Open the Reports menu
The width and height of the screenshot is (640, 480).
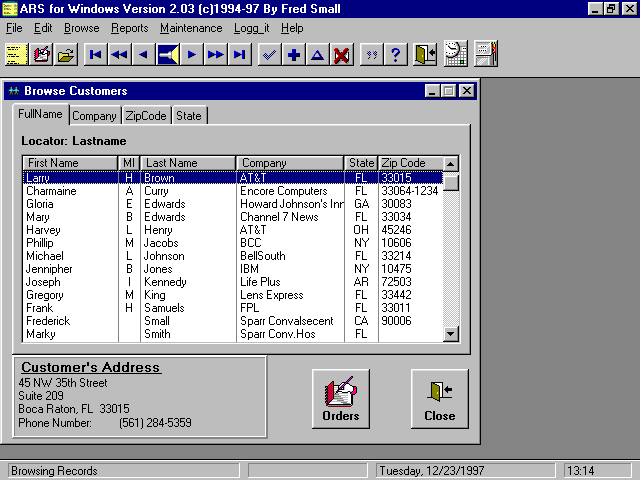point(129,28)
